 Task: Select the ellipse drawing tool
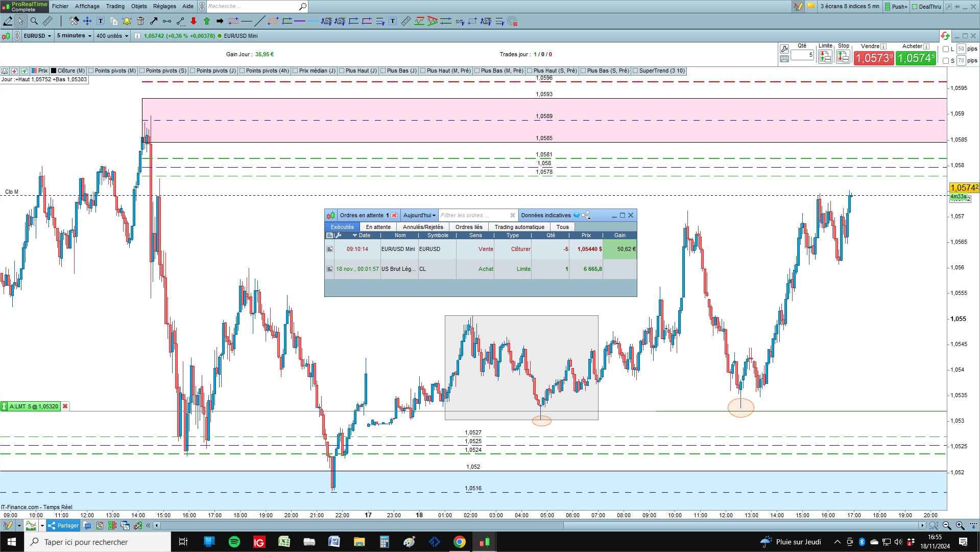pos(273,21)
